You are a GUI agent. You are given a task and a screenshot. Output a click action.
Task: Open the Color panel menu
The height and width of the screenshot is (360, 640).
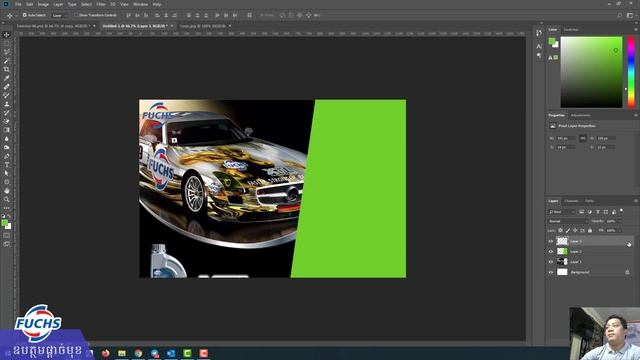tap(636, 29)
